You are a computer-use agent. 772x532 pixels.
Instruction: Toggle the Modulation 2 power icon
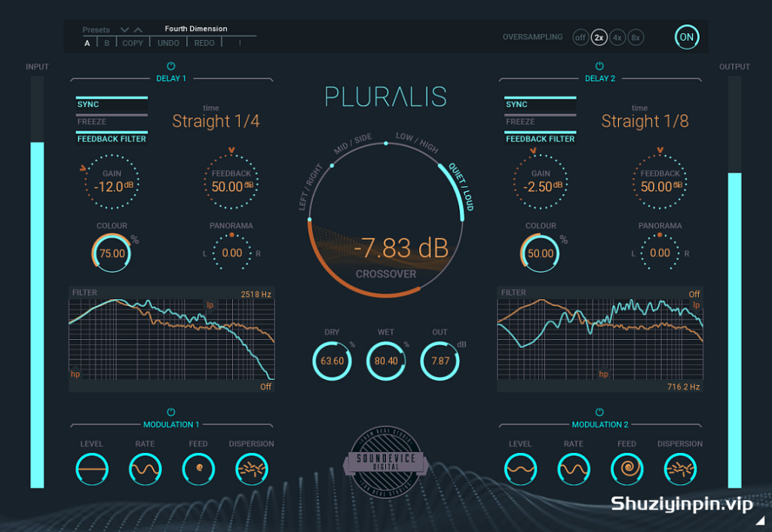point(599,412)
